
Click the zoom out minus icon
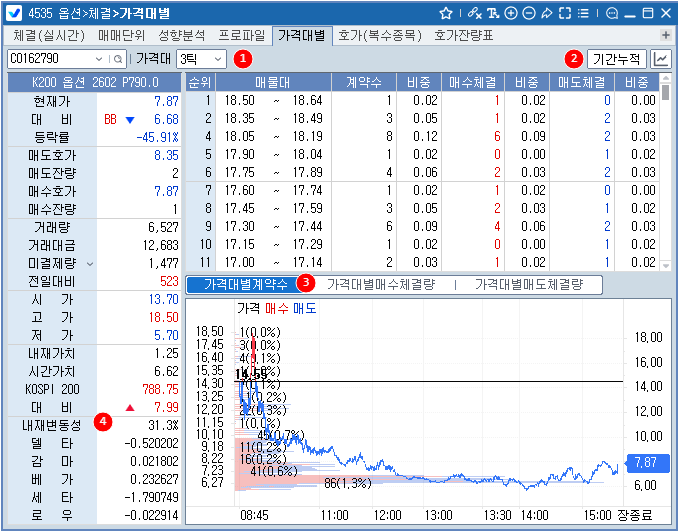529,13
